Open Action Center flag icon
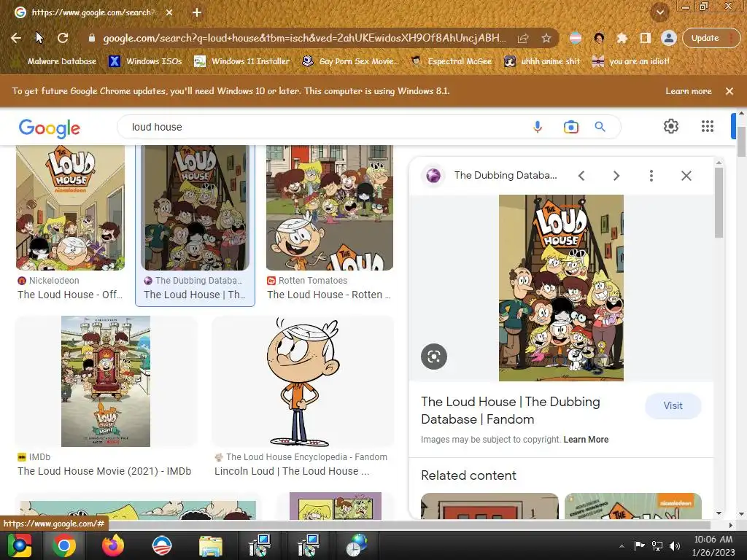Screen dimensions: 747x560 pyautogui.click(x=639, y=545)
